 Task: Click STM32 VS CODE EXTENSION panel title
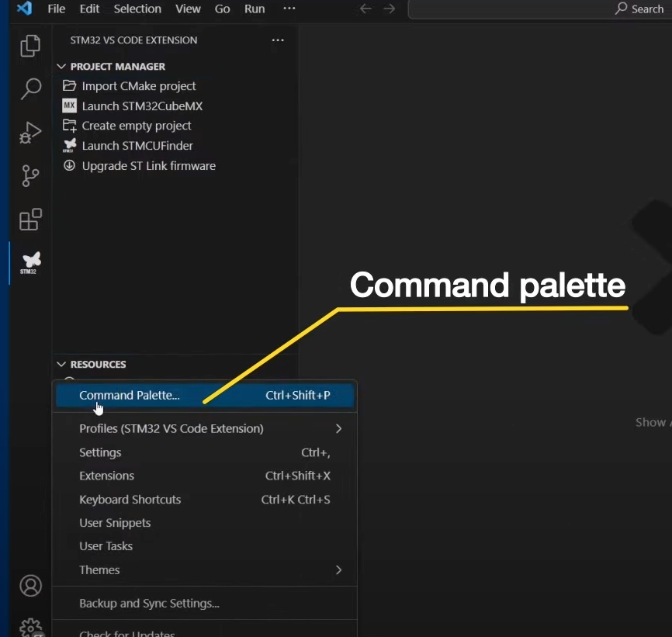(133, 40)
